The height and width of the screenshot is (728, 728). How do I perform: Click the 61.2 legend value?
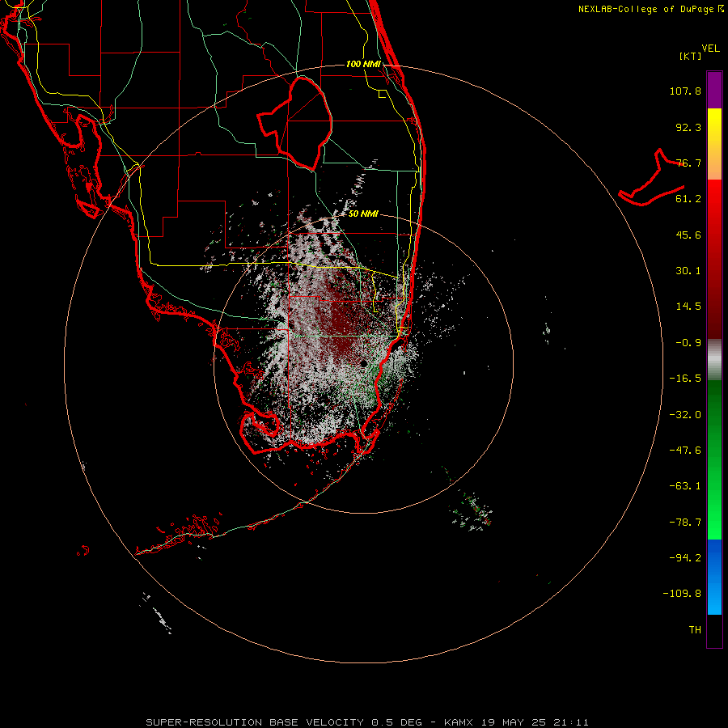tap(688, 199)
